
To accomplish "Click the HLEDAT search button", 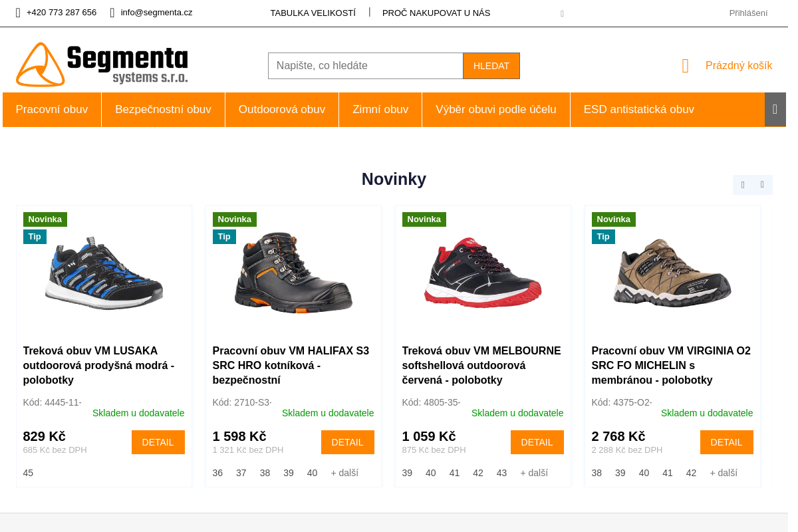I will click(491, 66).
